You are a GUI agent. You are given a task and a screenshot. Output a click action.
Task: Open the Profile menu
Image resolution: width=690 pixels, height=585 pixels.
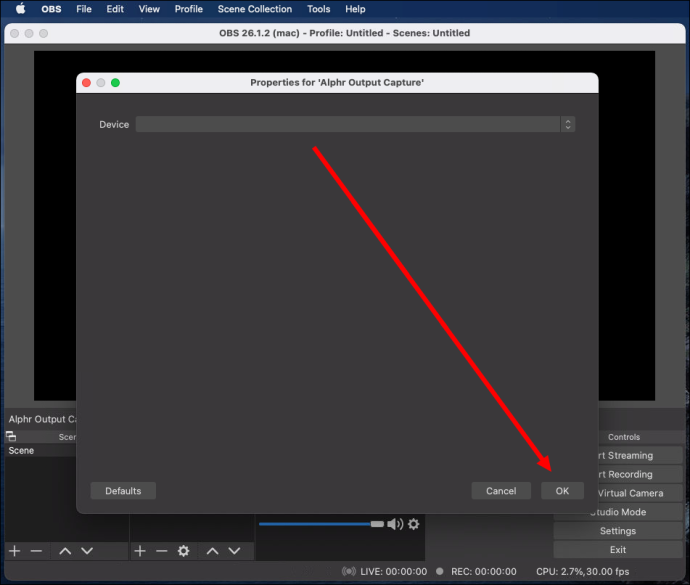click(189, 9)
